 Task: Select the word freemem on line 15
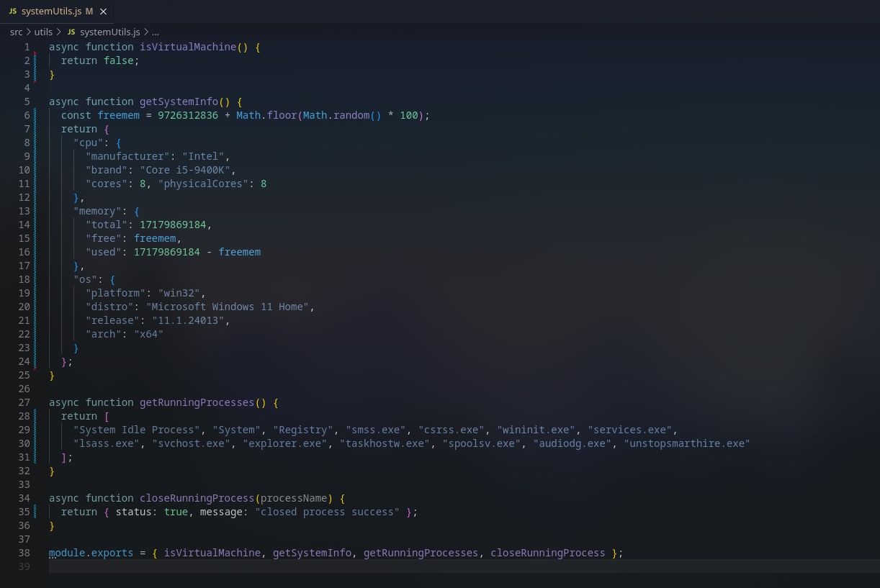(x=155, y=238)
